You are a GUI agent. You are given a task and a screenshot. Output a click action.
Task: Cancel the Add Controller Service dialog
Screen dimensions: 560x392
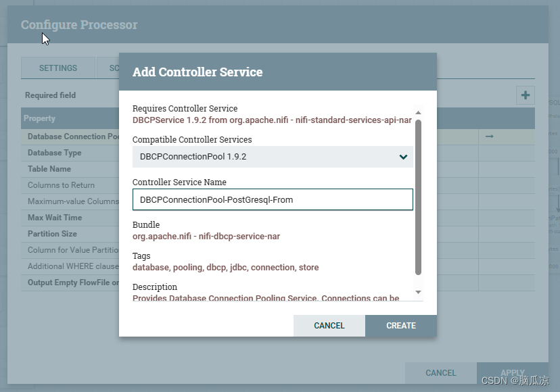click(329, 326)
